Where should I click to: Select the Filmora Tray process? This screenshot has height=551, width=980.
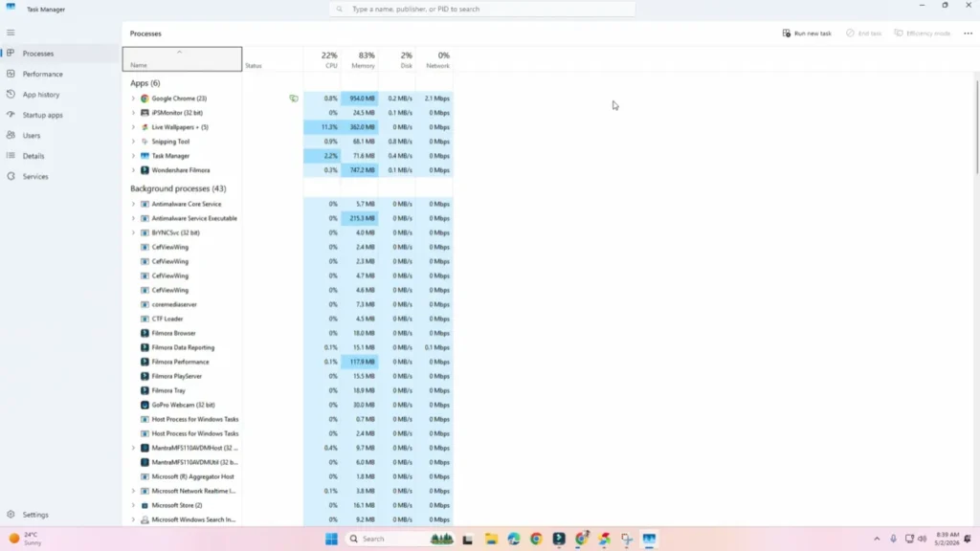pos(288,390)
